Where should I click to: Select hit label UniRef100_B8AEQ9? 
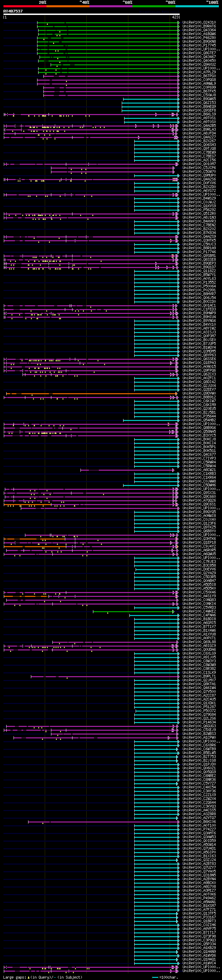pos(199,106)
